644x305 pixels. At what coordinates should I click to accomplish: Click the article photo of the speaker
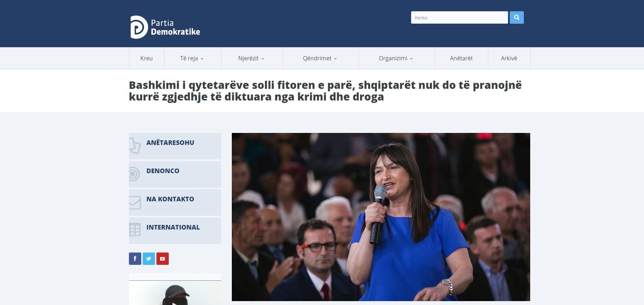coord(380,216)
